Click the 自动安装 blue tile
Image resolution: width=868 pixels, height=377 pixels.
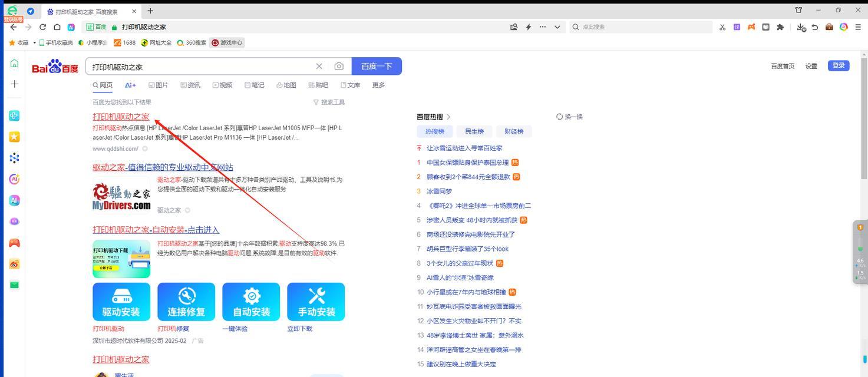[251, 302]
